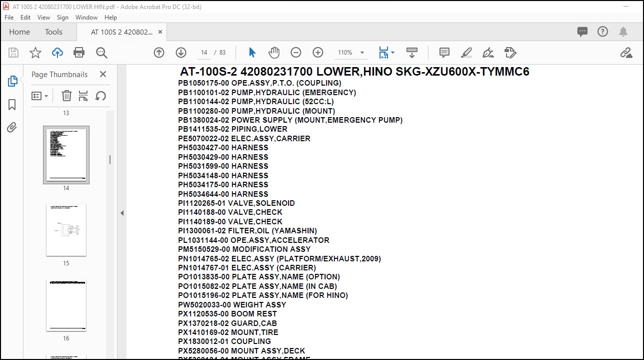
Task: Click the document title AT-100S-2 heading
Action: tap(354, 72)
